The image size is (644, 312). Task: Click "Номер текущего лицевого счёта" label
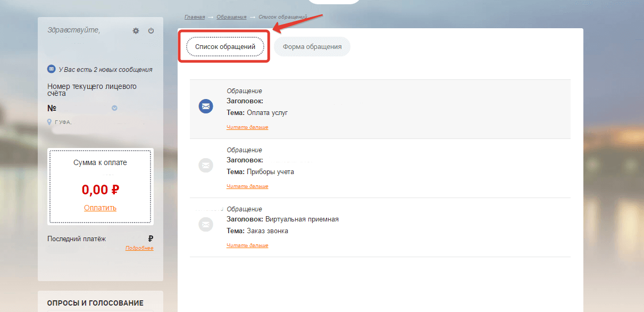(92, 89)
